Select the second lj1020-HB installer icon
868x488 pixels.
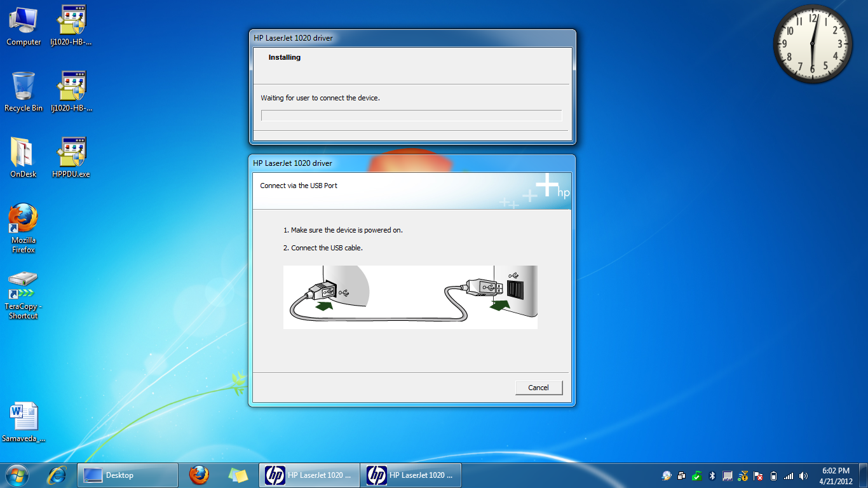[71, 92]
